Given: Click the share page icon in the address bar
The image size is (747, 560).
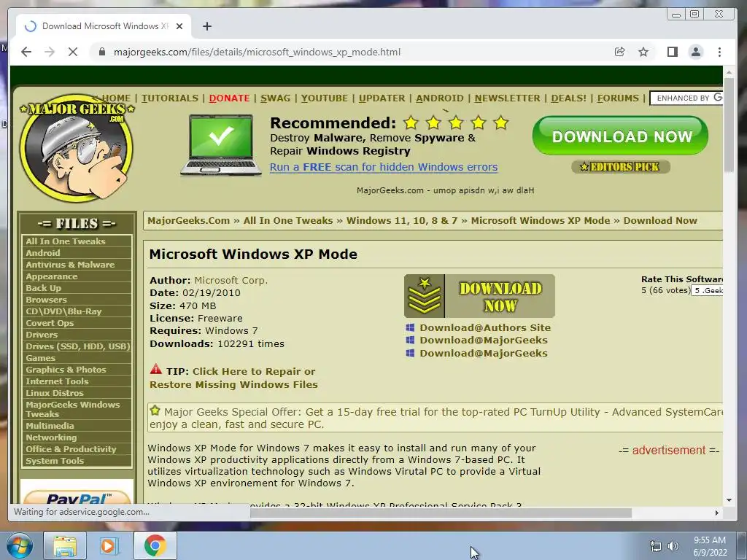Looking at the screenshot, I should tap(620, 52).
